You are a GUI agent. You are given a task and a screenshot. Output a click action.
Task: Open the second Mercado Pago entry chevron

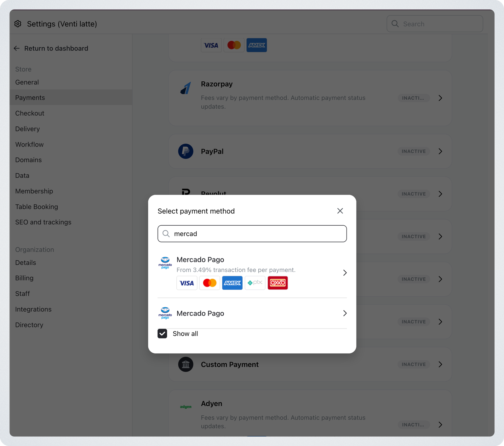(345, 313)
